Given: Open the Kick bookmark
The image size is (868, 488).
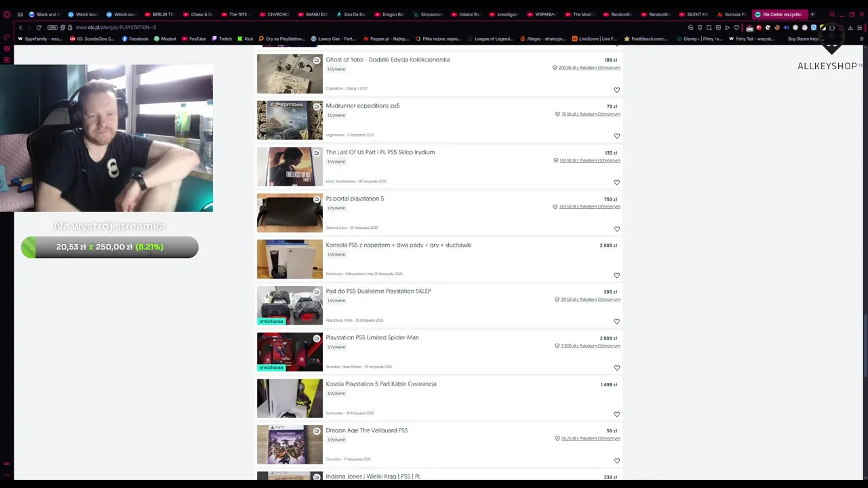Looking at the screenshot, I should click(245, 39).
